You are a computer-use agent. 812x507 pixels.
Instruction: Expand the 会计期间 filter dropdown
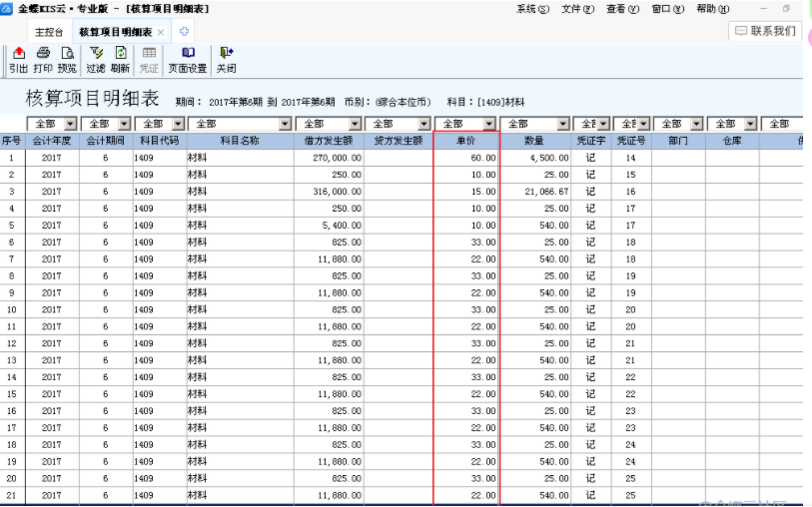coord(124,124)
